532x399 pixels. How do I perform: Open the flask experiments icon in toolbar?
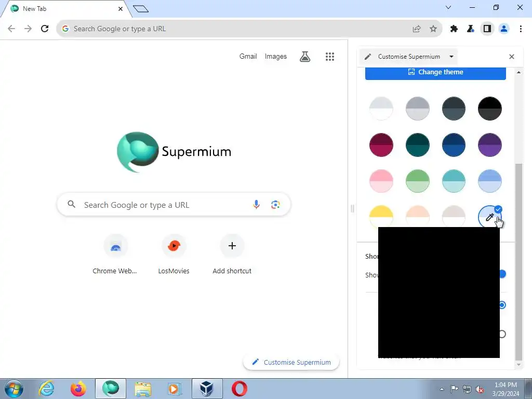tap(471, 29)
